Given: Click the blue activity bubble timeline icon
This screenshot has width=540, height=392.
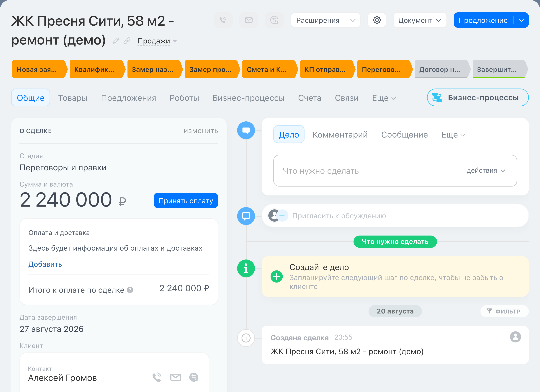Looking at the screenshot, I should point(246,130).
